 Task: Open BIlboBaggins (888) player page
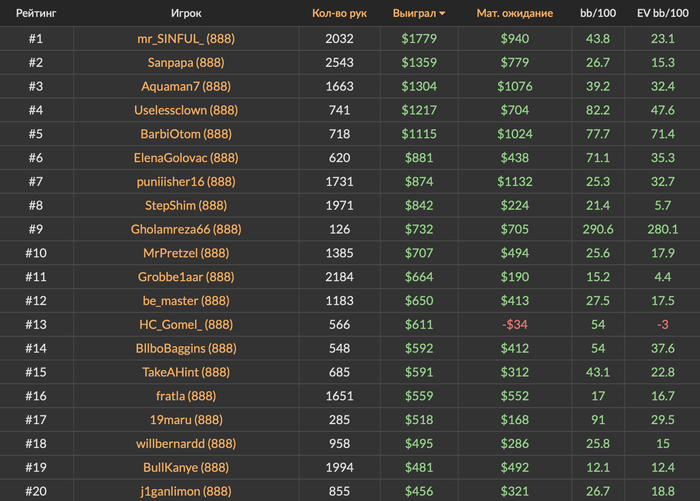[x=185, y=348]
